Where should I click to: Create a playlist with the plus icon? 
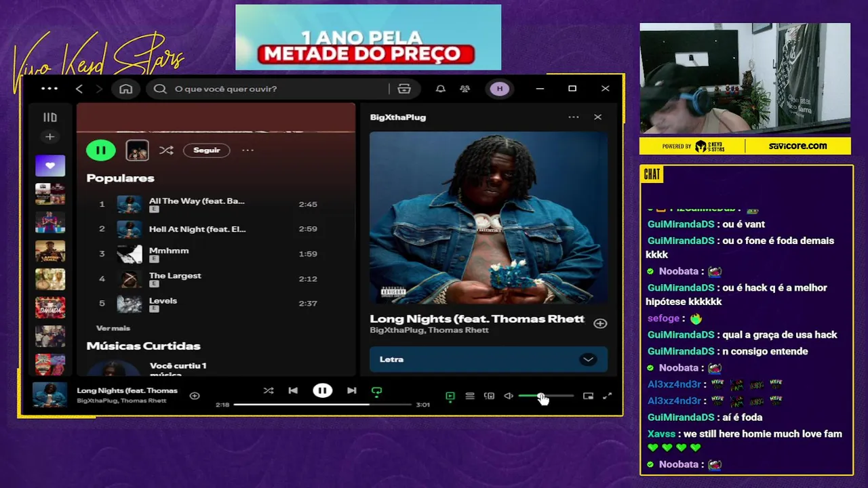point(50,137)
